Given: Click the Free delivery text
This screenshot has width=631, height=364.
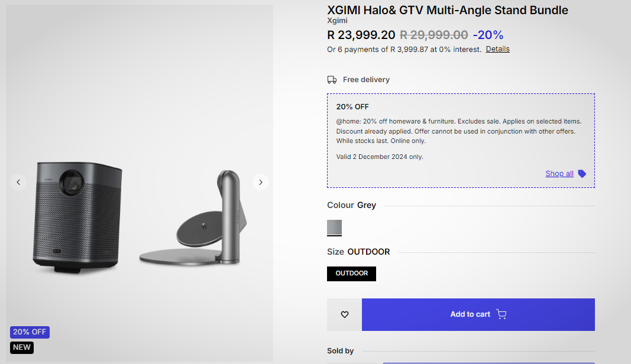Looking at the screenshot, I should point(366,80).
